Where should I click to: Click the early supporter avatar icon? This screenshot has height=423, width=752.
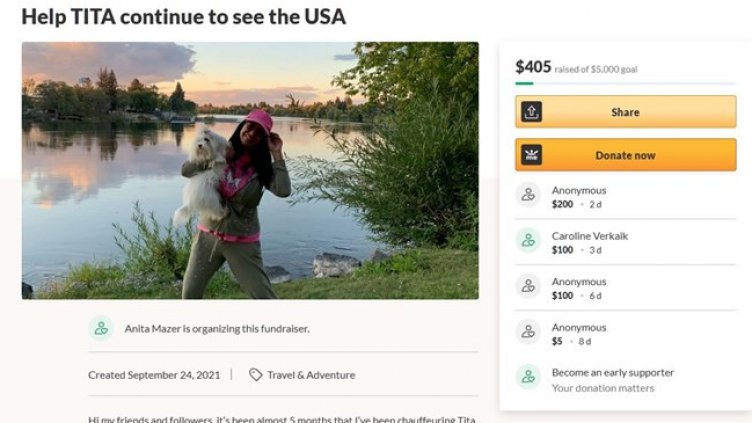(529, 378)
